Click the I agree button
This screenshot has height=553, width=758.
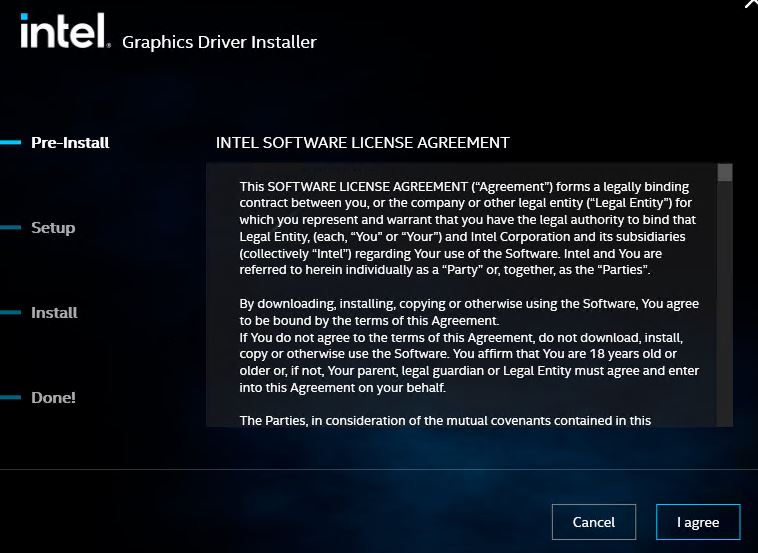tap(698, 522)
